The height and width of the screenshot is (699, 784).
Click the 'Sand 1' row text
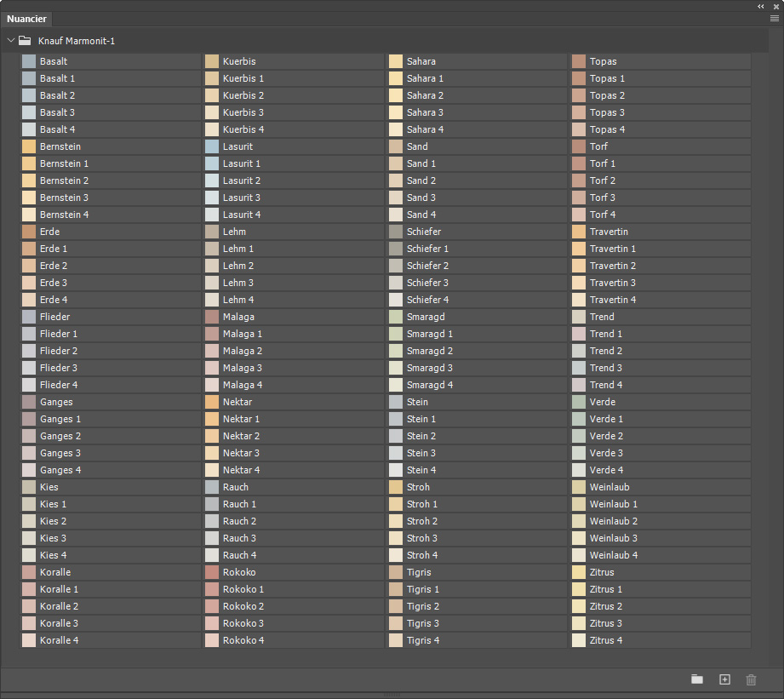tap(421, 163)
